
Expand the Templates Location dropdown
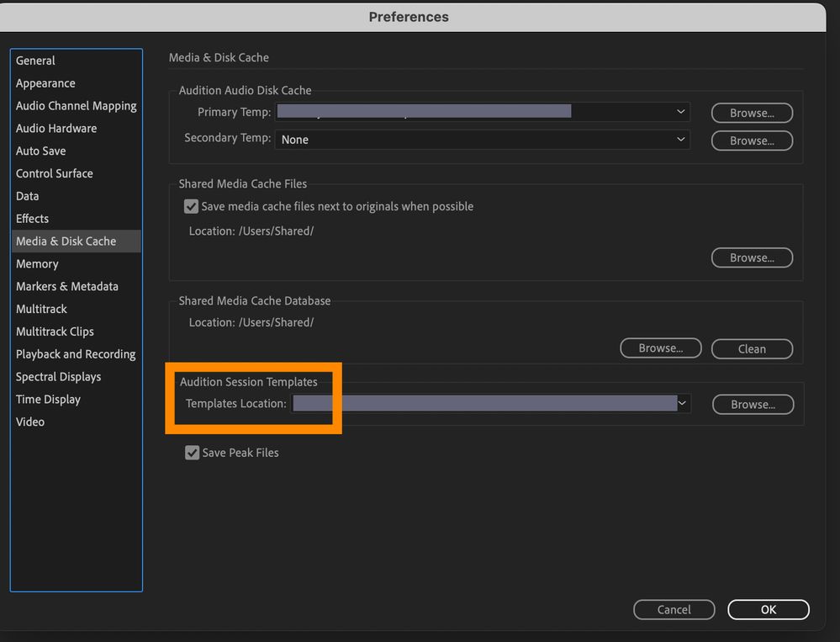(x=683, y=404)
